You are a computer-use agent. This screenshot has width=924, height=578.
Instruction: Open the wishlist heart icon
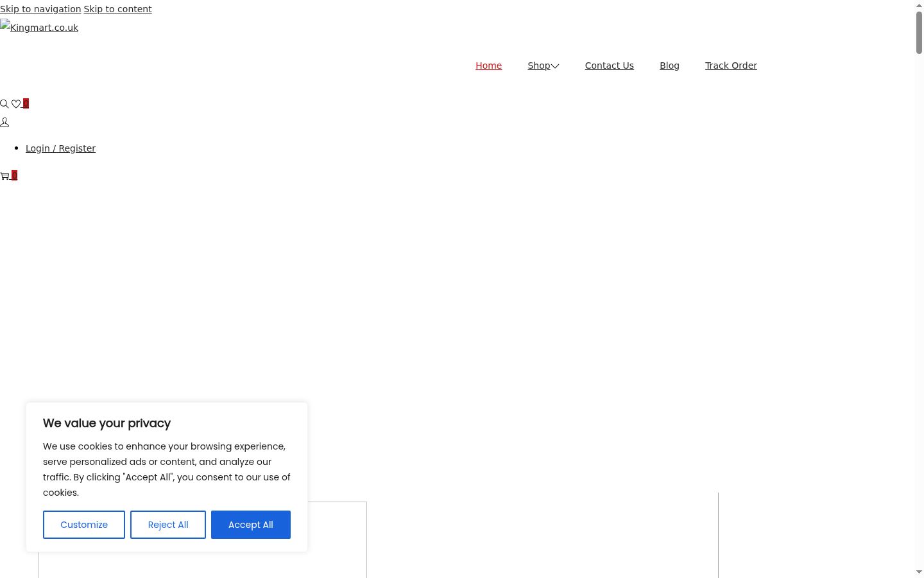tap(16, 104)
